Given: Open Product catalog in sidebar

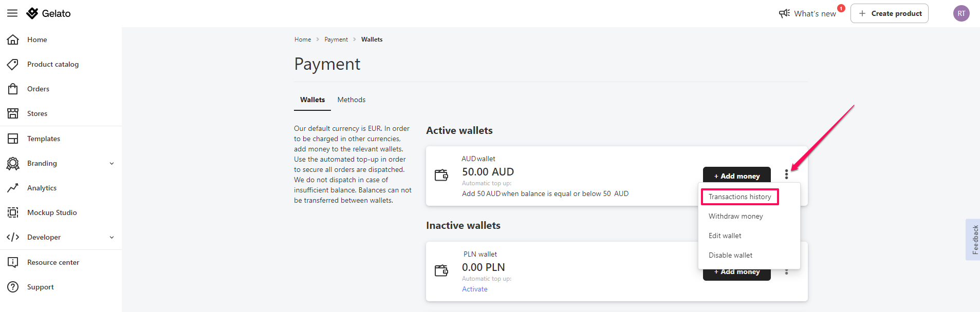Looking at the screenshot, I should (x=53, y=64).
